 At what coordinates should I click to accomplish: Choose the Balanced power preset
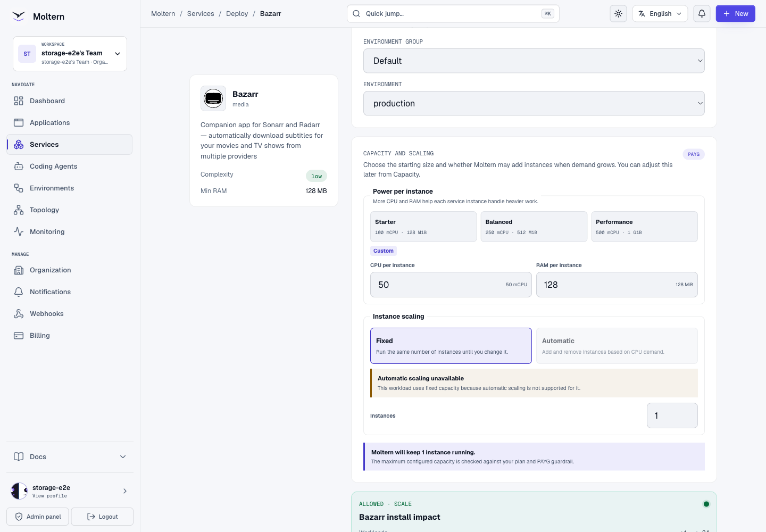pos(534,227)
